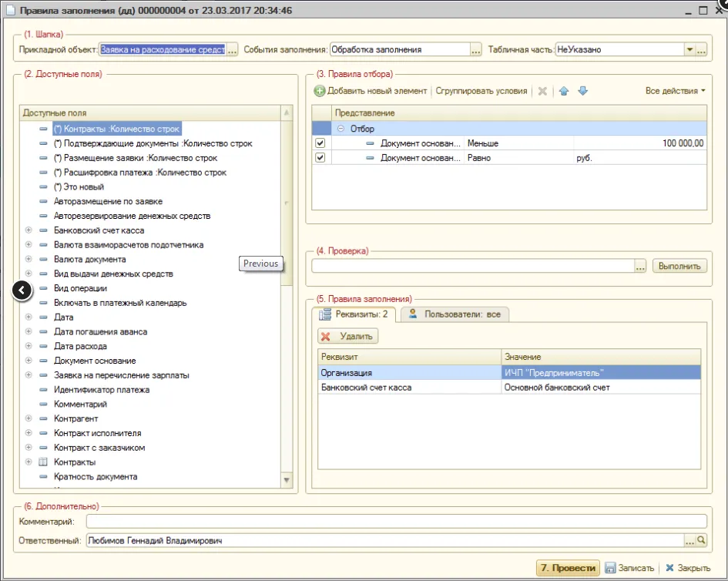Viewport: 728px width, 581px height.
Task: Click into the Комментарий input field
Action: point(396,522)
